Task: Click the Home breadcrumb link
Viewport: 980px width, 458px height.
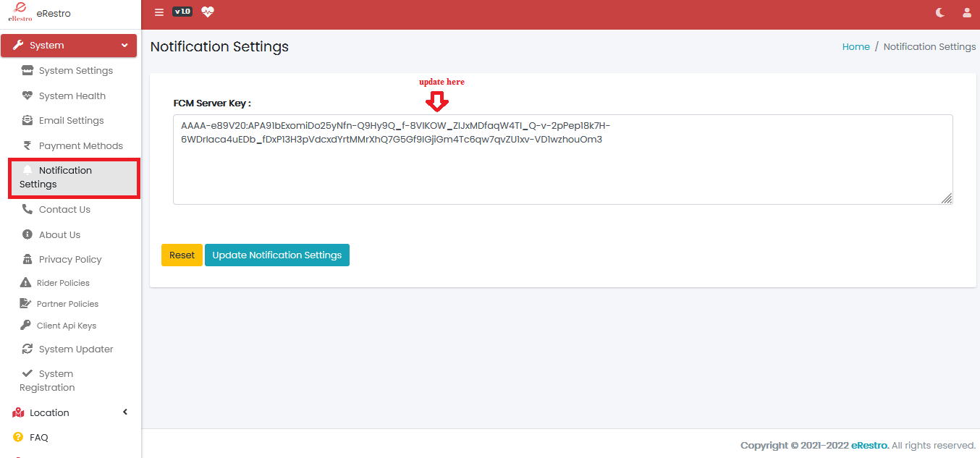Action: pos(856,46)
